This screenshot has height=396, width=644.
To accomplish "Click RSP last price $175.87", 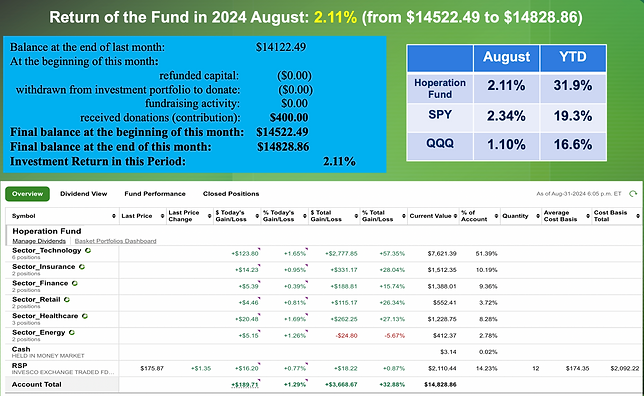I will coord(152,368).
